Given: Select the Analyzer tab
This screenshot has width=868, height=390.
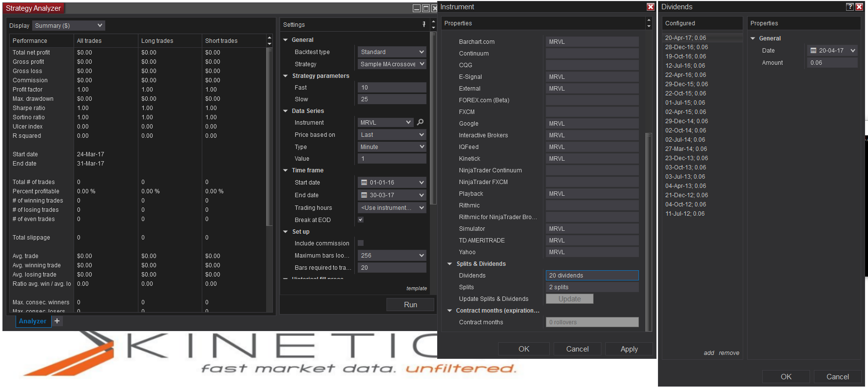Looking at the screenshot, I should 33,321.
